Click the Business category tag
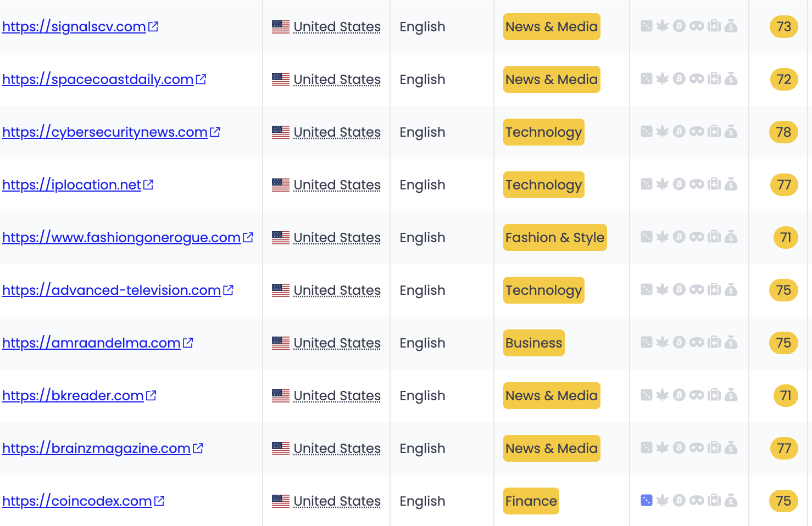 pos(534,343)
